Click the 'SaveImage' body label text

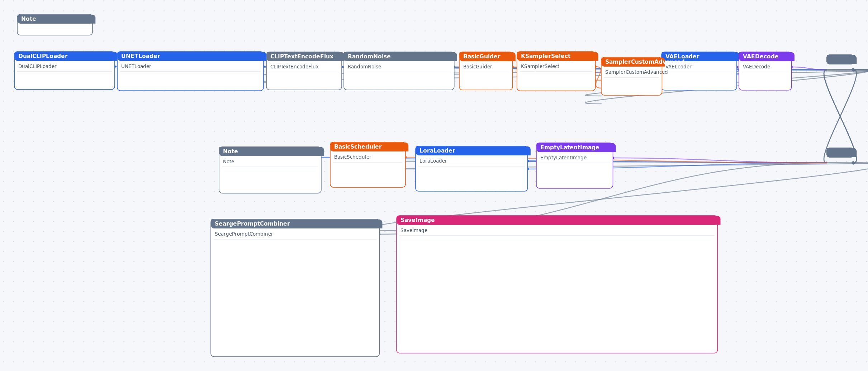pos(414,230)
